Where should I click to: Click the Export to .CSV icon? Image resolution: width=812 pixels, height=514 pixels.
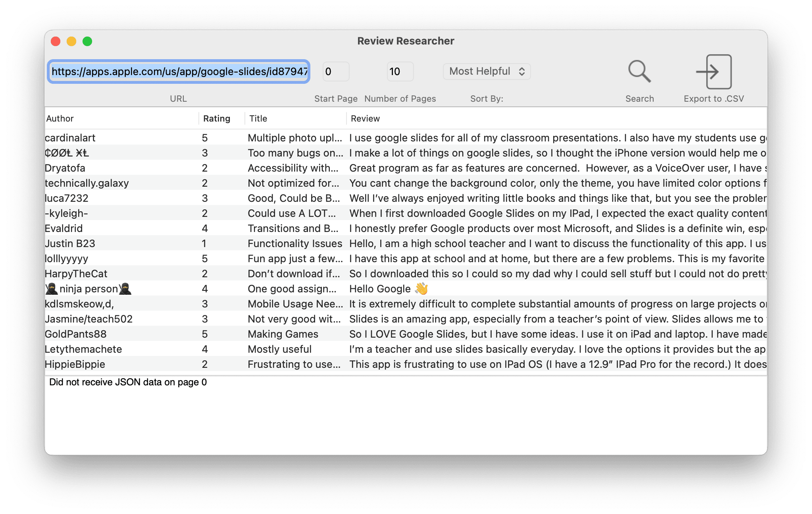tap(714, 72)
